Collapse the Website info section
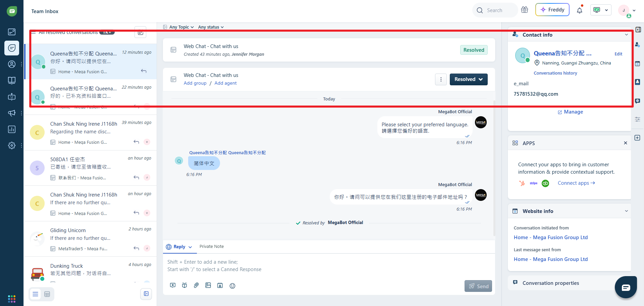Screen dimensions: 644x306 point(626,211)
